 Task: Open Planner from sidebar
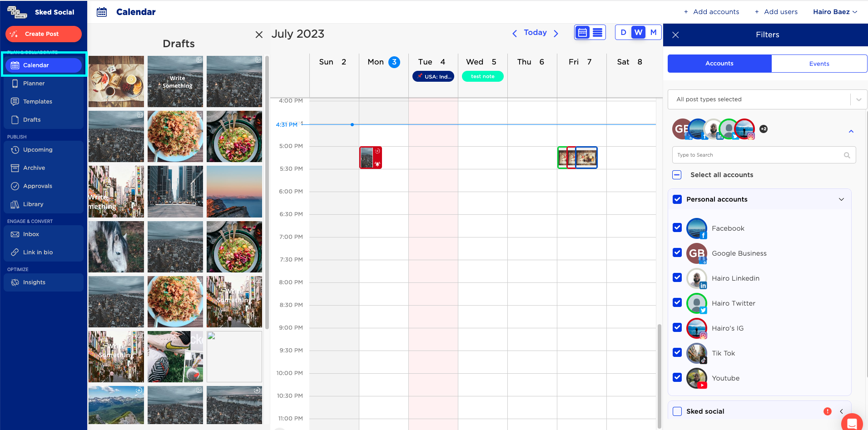click(44, 84)
